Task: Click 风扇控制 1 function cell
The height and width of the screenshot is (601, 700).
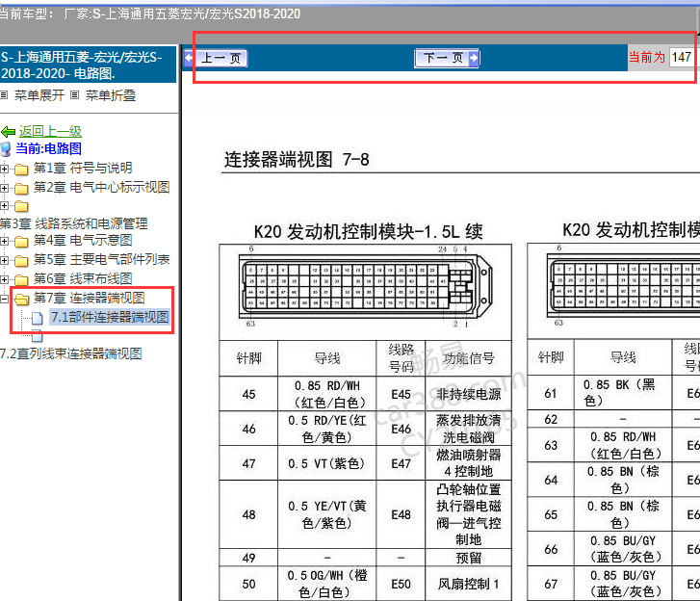Action: 468,584
